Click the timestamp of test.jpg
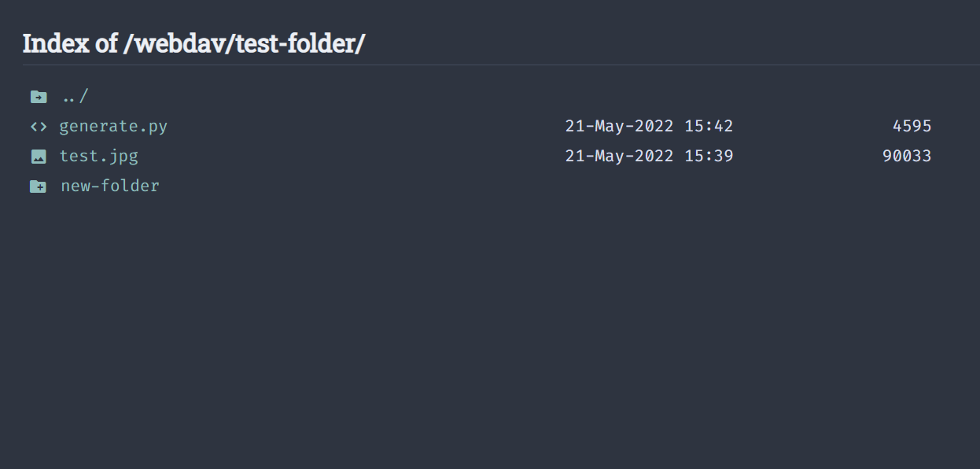Image resolution: width=980 pixels, height=469 pixels. (x=649, y=155)
